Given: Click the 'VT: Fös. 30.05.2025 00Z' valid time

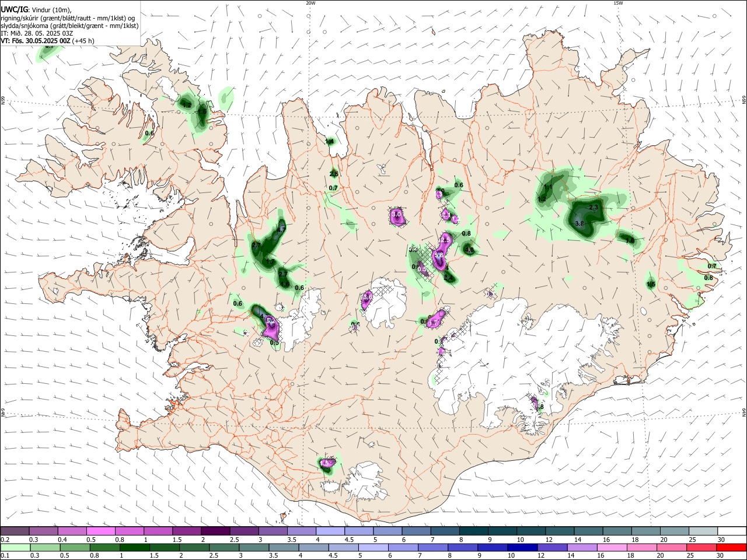Looking at the screenshot, I should pyautogui.click(x=36, y=41).
